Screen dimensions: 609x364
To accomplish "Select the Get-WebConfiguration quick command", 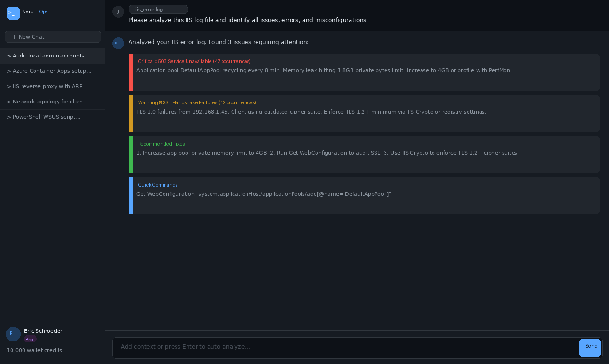I will (x=263, y=194).
